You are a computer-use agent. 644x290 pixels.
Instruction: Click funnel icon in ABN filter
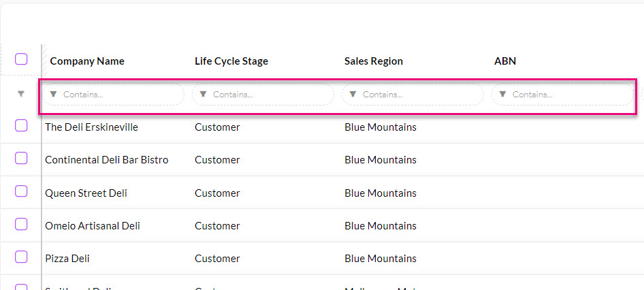[502, 94]
